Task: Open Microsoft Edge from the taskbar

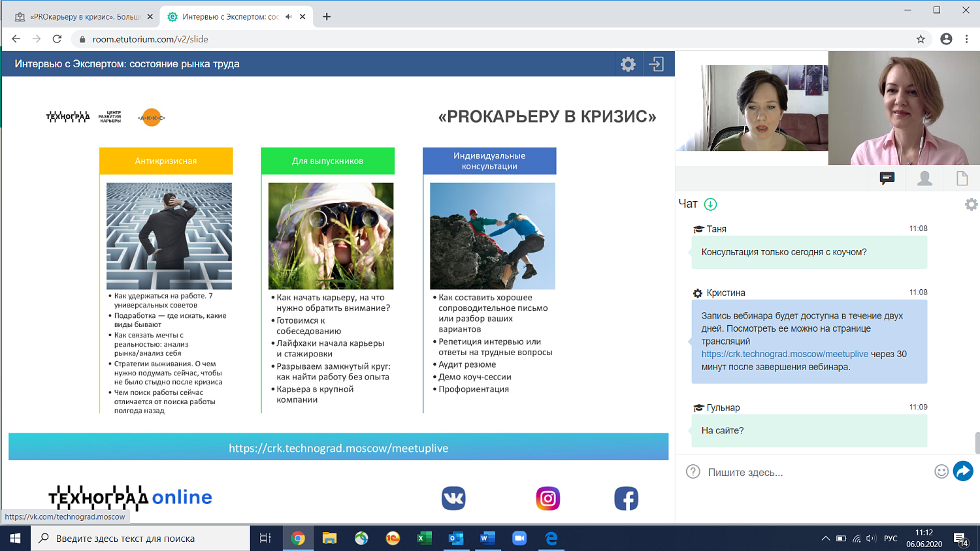Action: click(551, 538)
